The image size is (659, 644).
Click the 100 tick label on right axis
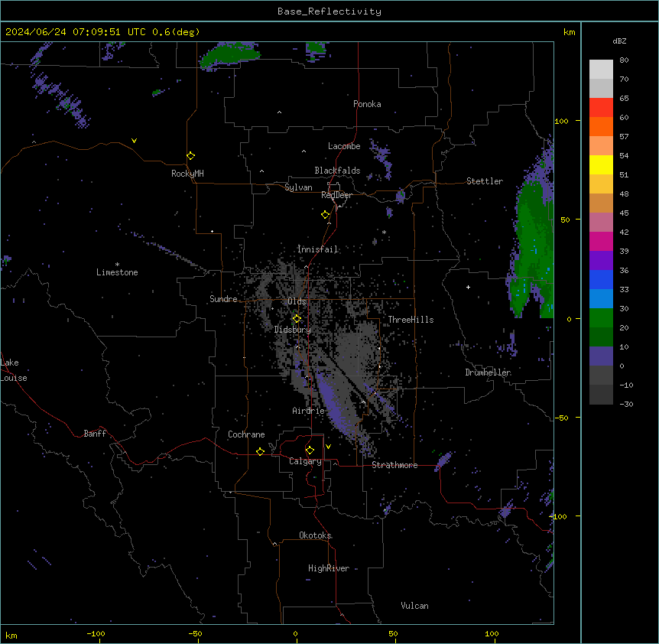[561, 121]
